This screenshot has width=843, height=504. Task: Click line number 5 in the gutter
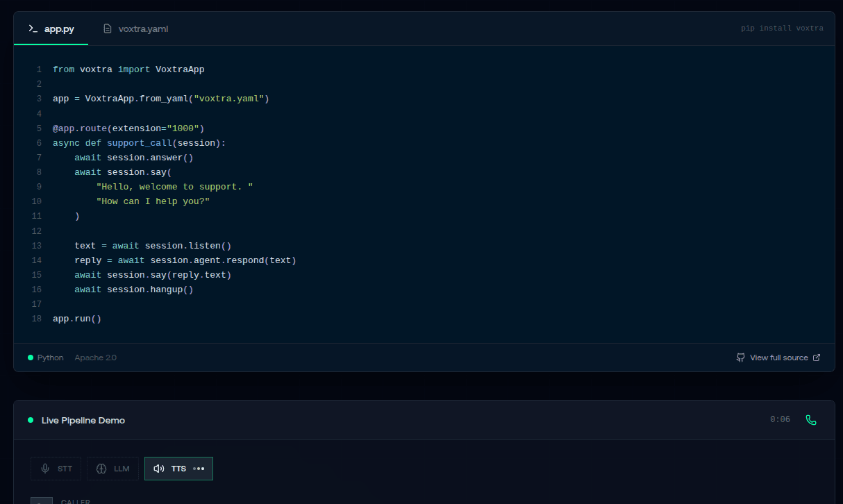40,128
